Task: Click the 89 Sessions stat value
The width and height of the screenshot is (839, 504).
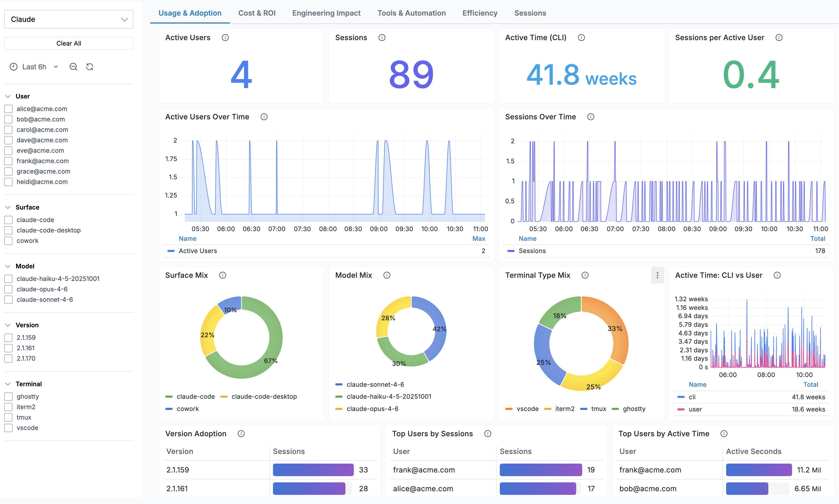Action: 411,75
